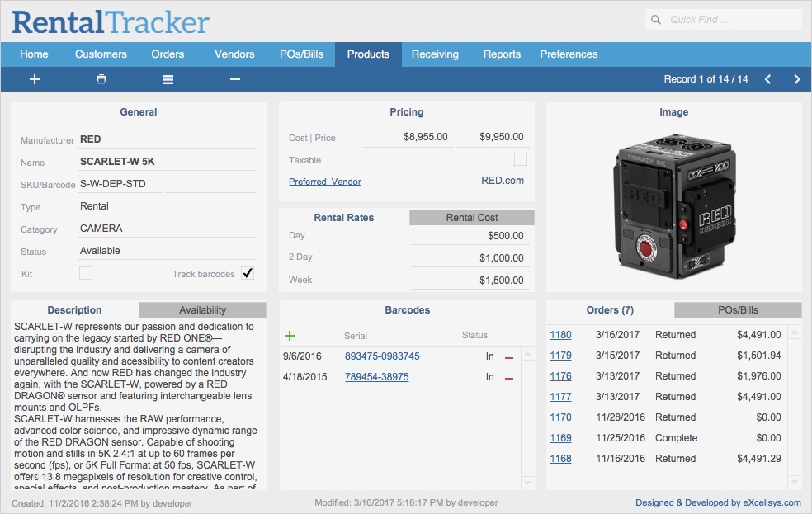This screenshot has width=812, height=514.
Task: Switch to the POs/Bills tab
Action: (x=738, y=309)
